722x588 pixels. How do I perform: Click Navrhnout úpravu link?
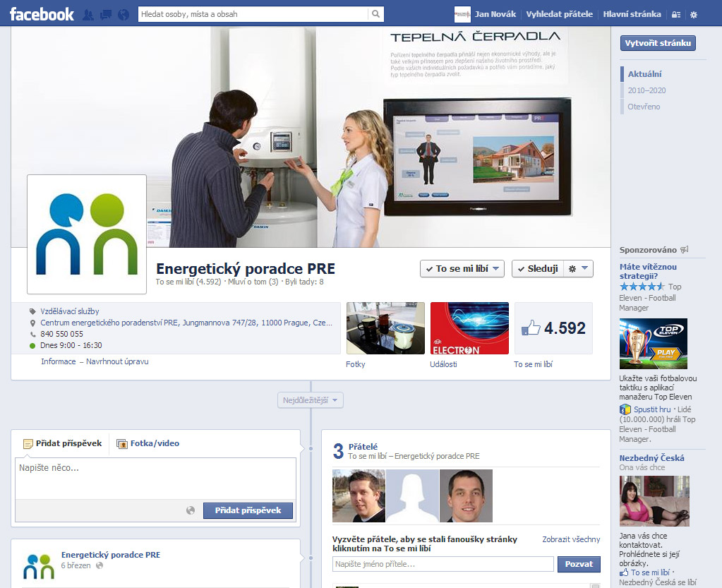pos(117,361)
